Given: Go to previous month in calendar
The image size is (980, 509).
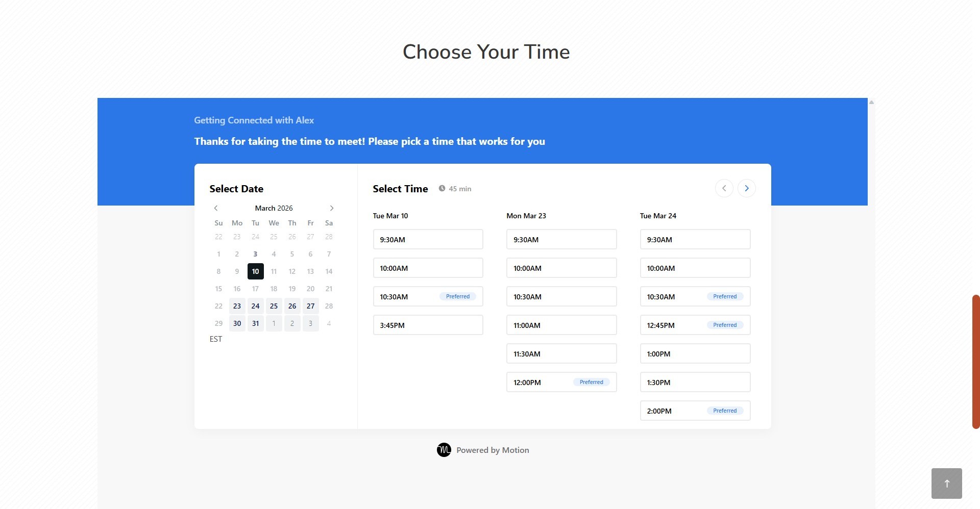Looking at the screenshot, I should tap(216, 208).
